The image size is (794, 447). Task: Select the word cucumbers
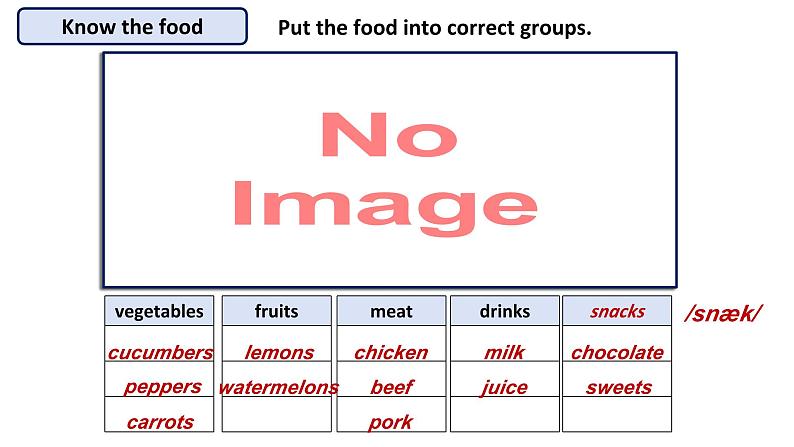tap(161, 352)
